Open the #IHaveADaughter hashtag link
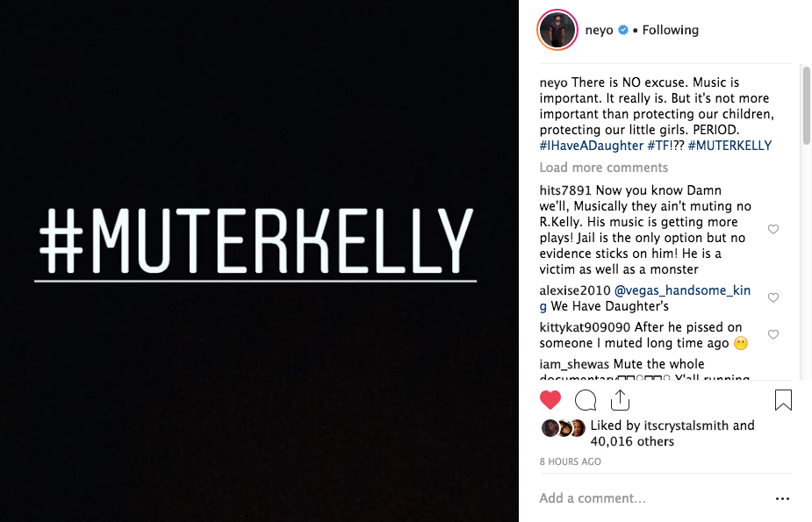The height and width of the screenshot is (522, 812). [x=591, y=146]
